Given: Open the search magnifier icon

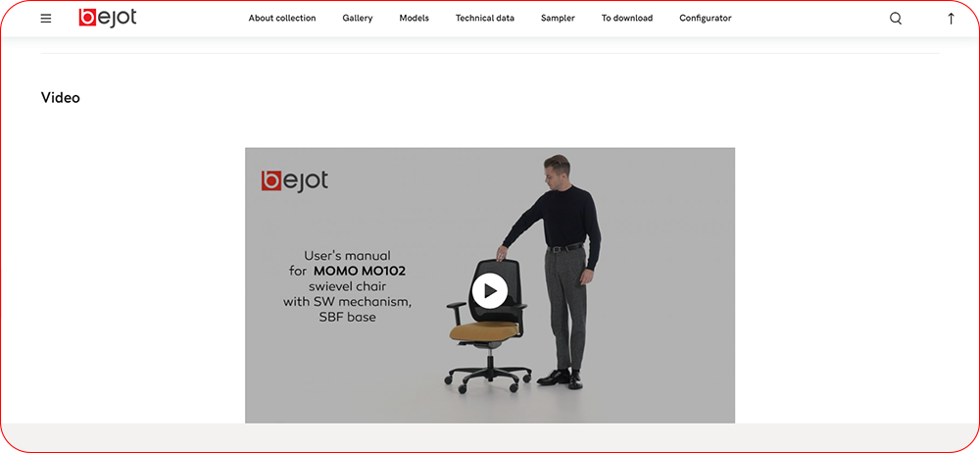Looking at the screenshot, I should click(x=896, y=19).
